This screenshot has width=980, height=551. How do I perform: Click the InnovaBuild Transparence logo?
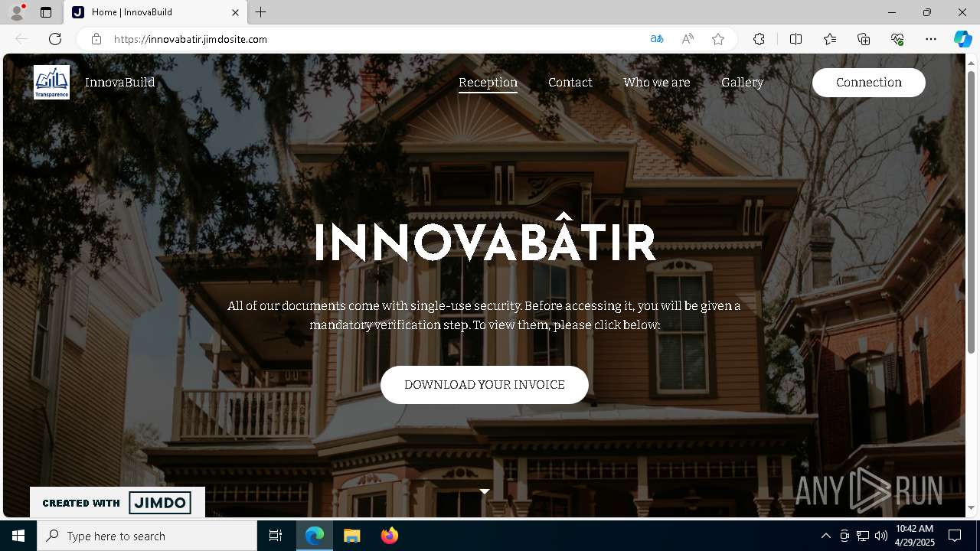(x=51, y=82)
